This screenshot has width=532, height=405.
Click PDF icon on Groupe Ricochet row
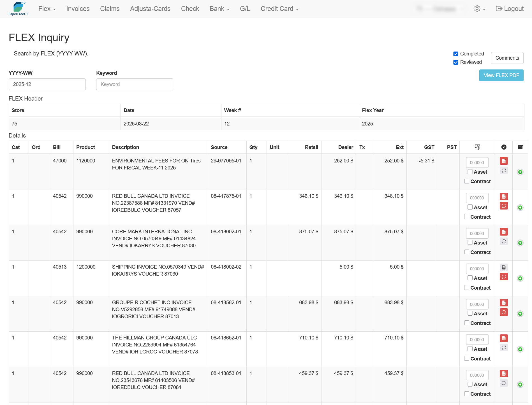click(x=503, y=303)
